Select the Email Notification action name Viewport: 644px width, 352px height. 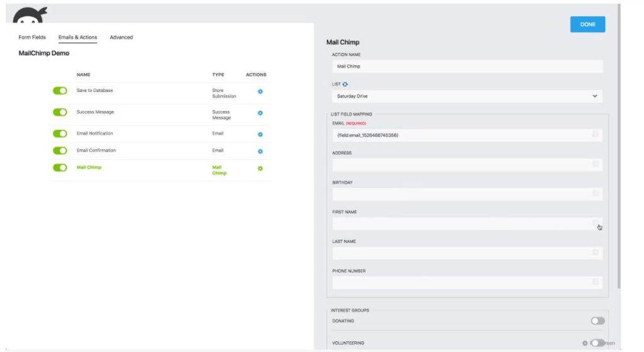point(94,133)
